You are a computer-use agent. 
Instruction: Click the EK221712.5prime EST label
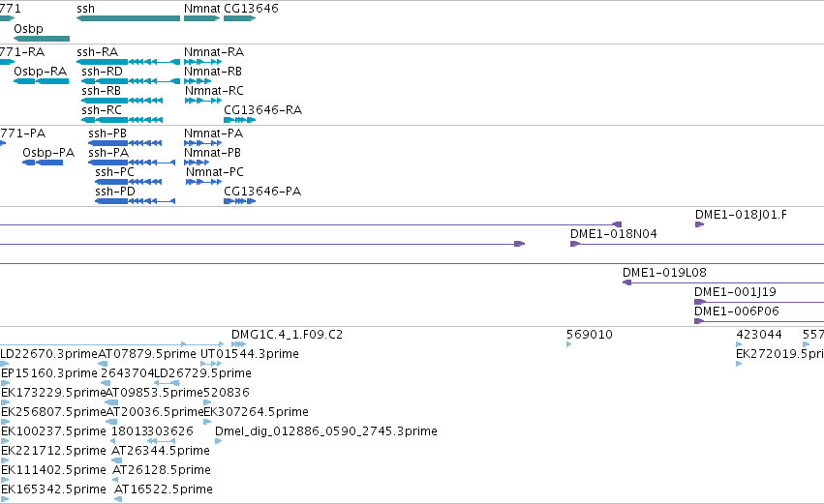53,452
